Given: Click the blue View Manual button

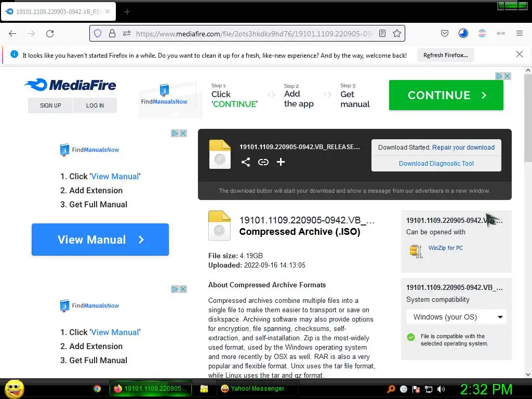Looking at the screenshot, I should click(x=100, y=240).
